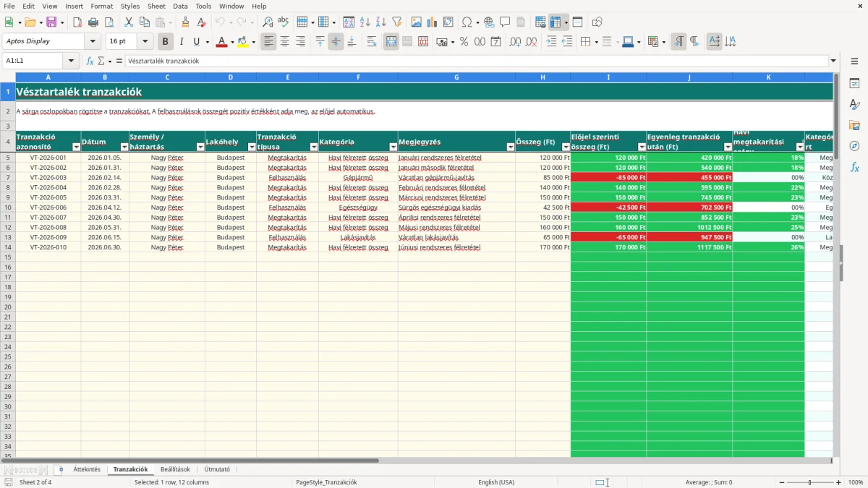The height and width of the screenshot is (488, 868).
Task: Format as date
Action: (495, 42)
